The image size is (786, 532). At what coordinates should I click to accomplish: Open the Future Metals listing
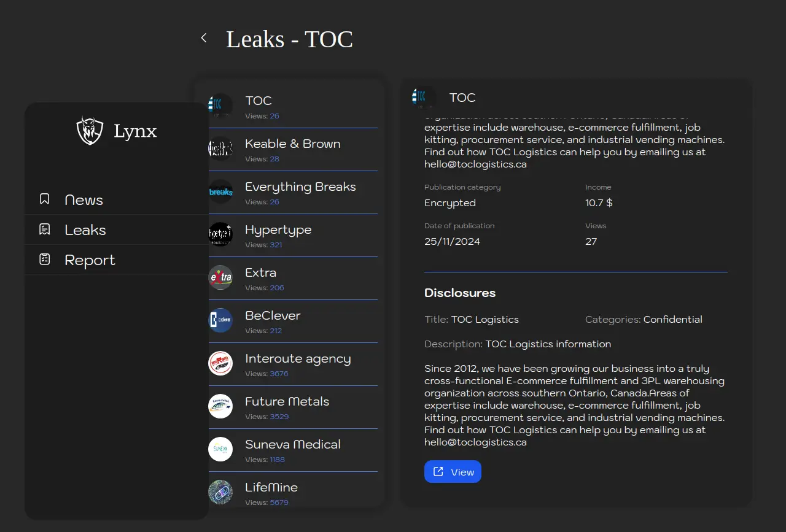[x=287, y=402]
